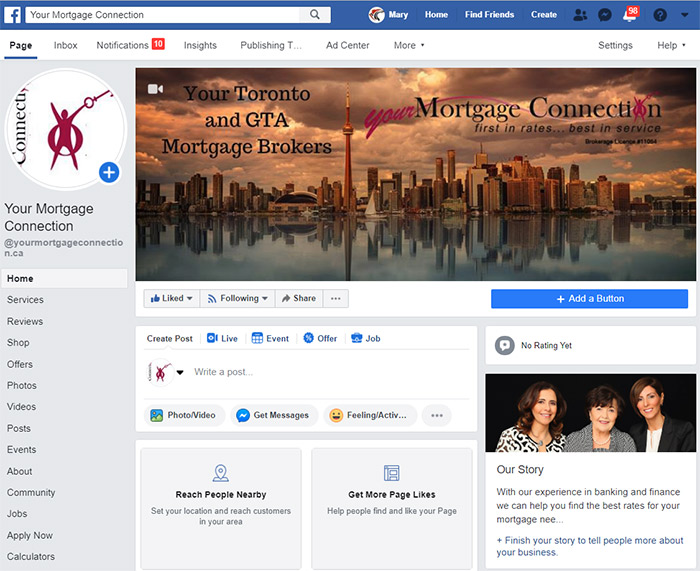Click Find Friends in top bar
This screenshot has width=700, height=571.
coord(489,15)
